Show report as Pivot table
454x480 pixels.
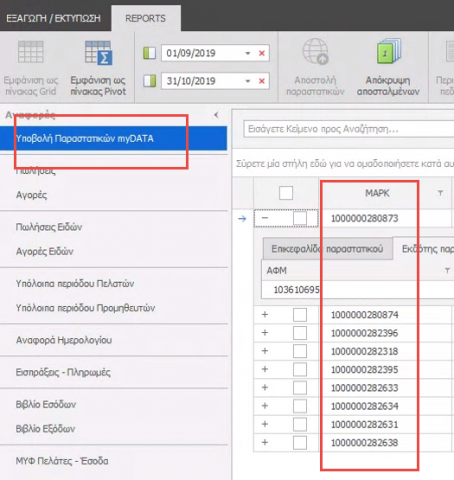pos(98,68)
